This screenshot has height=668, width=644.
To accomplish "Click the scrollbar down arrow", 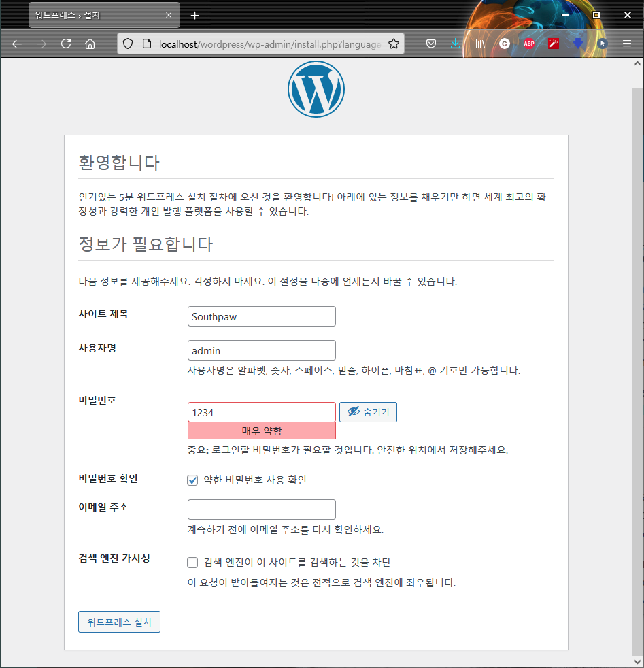I will tap(637, 662).
